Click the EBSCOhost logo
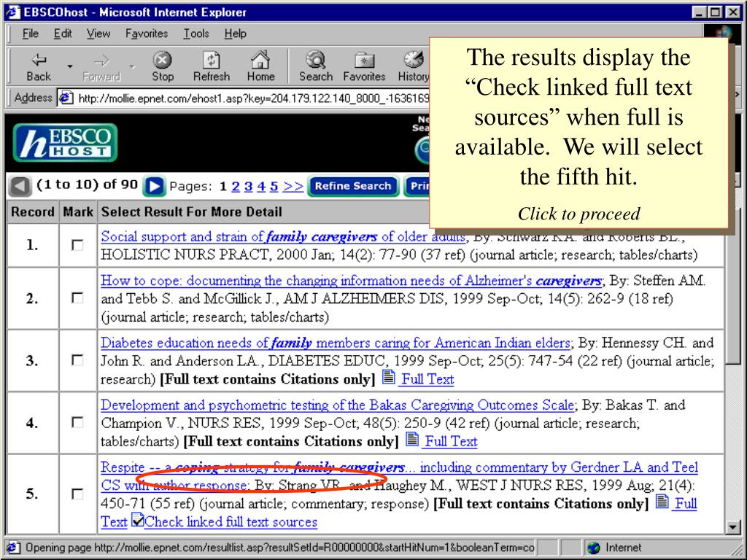The height and width of the screenshot is (560, 747). (65, 142)
